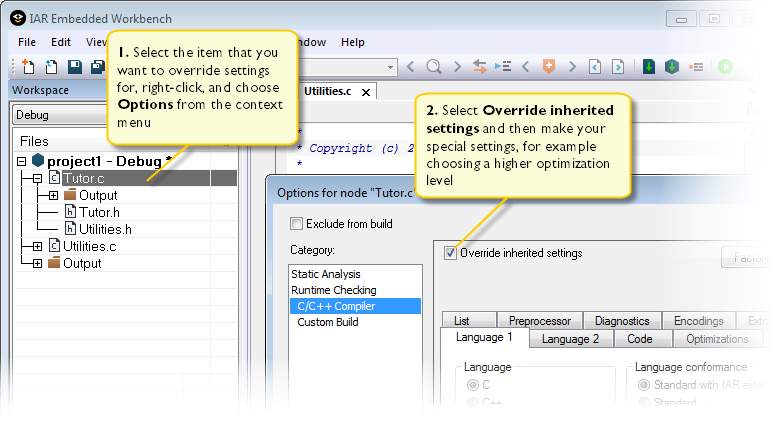The height and width of the screenshot is (421, 773).
Task: Toggle bookmark with orange bookmark icon
Action: [549, 66]
